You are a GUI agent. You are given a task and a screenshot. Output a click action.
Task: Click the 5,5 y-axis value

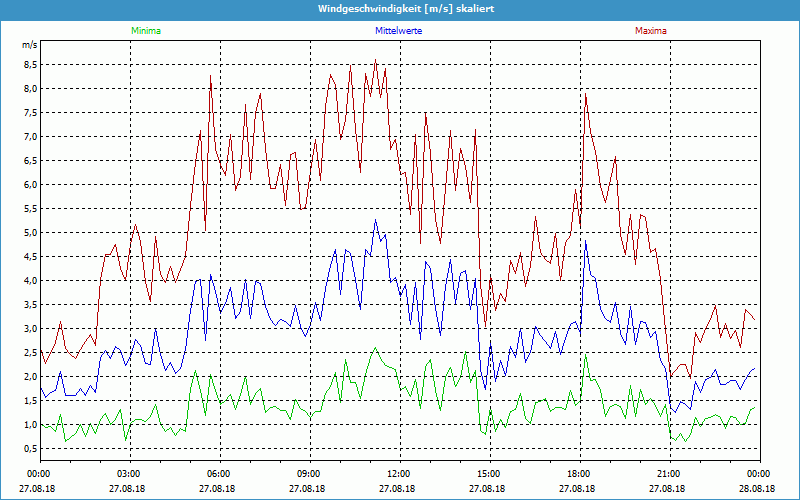coord(30,209)
